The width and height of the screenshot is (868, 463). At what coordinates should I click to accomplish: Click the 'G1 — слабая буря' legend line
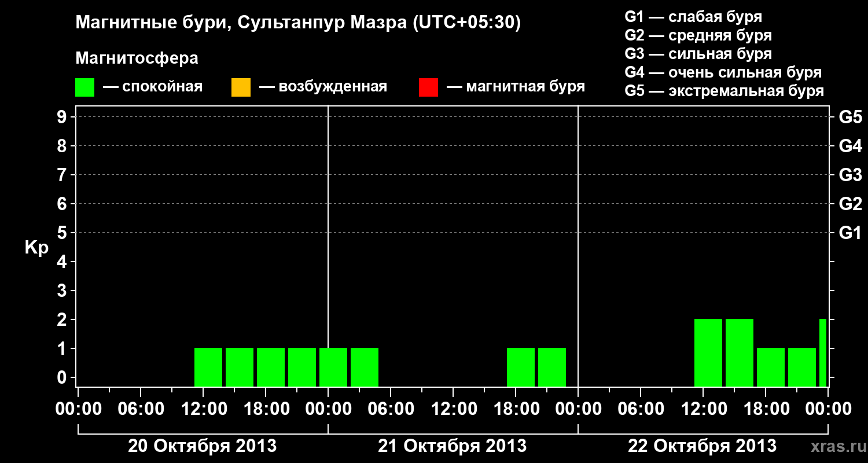tap(693, 17)
